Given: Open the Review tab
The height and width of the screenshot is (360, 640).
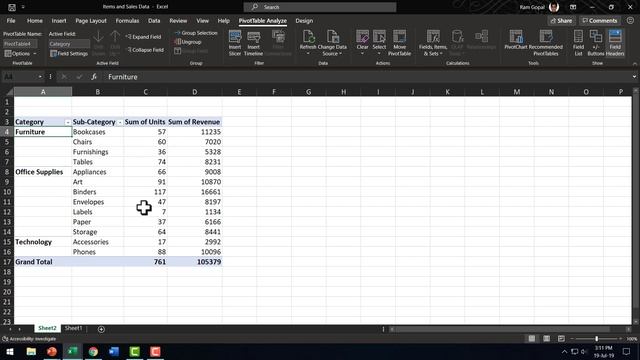Looking at the screenshot, I should 178,21.
